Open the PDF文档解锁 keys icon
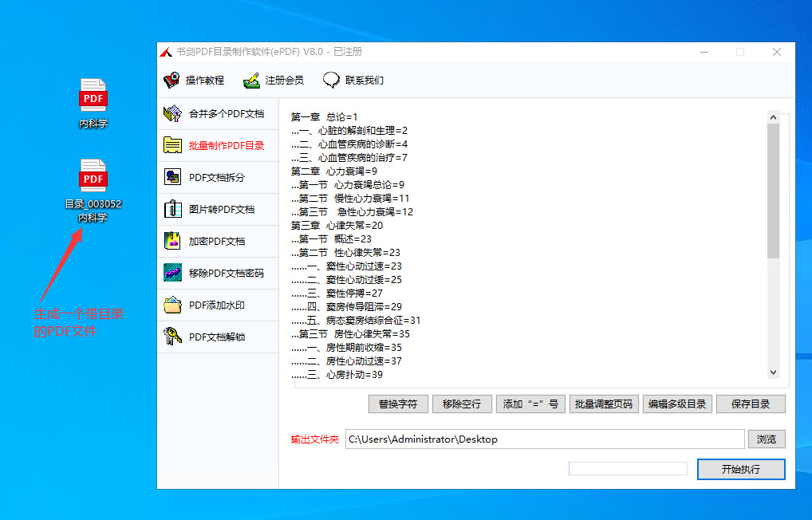 click(172, 337)
